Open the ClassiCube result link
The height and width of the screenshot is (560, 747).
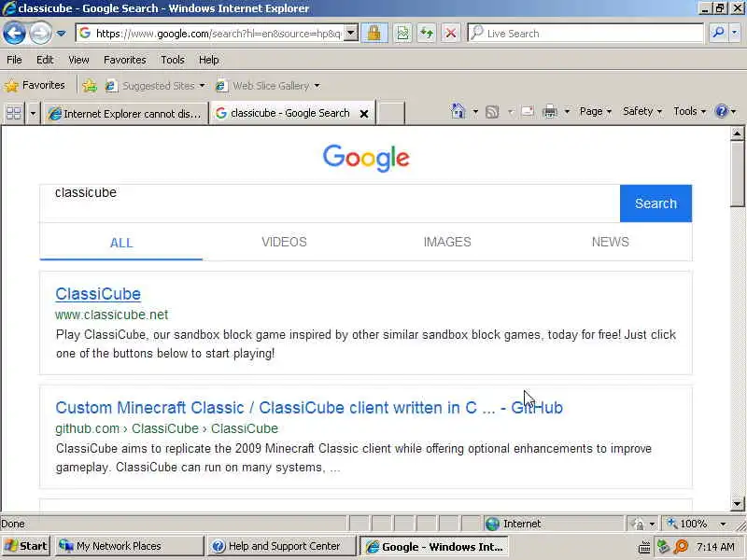tap(98, 294)
